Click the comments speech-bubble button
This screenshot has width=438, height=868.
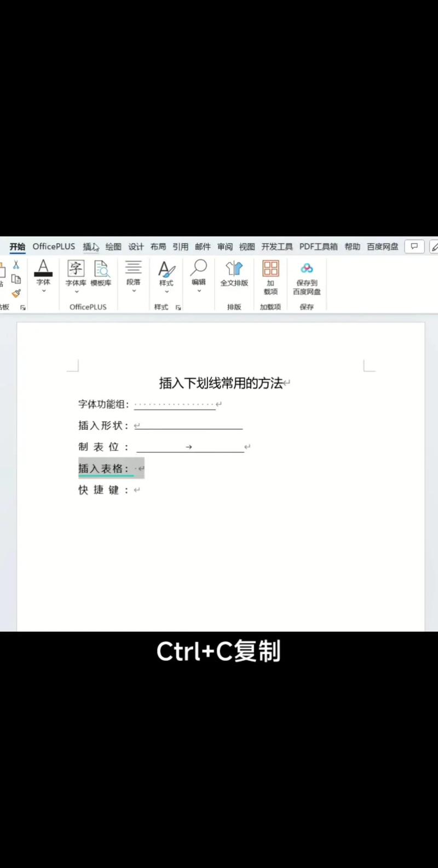pos(414,247)
